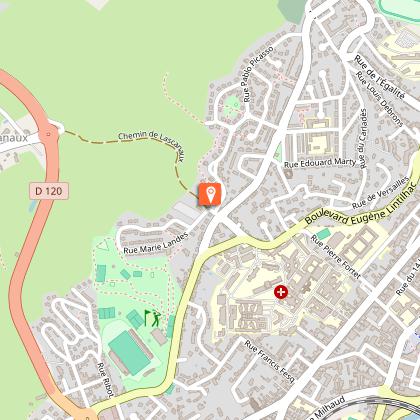Click the Rue de Versailles label
This screenshot has height=420, width=420.
pyautogui.click(x=380, y=193)
